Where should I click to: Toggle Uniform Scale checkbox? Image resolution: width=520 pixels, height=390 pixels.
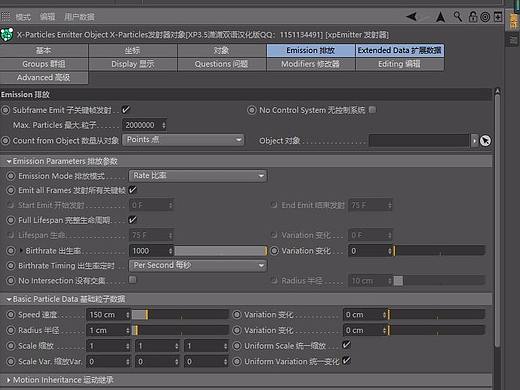[x=346, y=345]
